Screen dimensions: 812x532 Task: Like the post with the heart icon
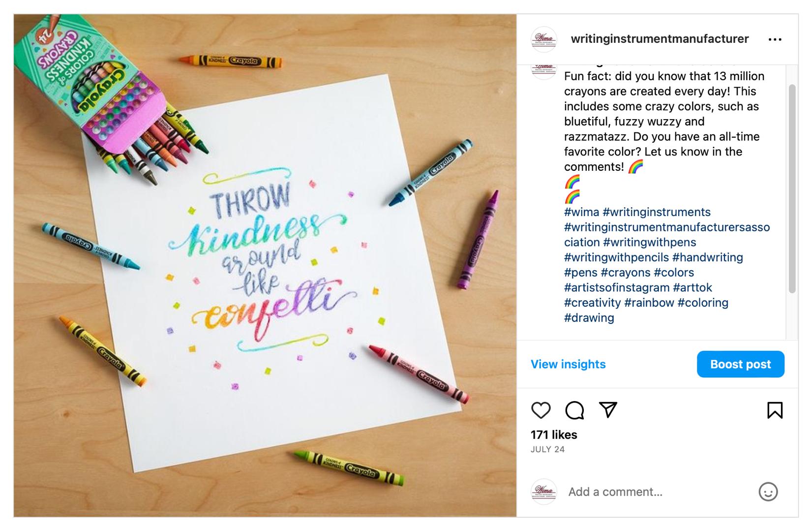(x=541, y=410)
